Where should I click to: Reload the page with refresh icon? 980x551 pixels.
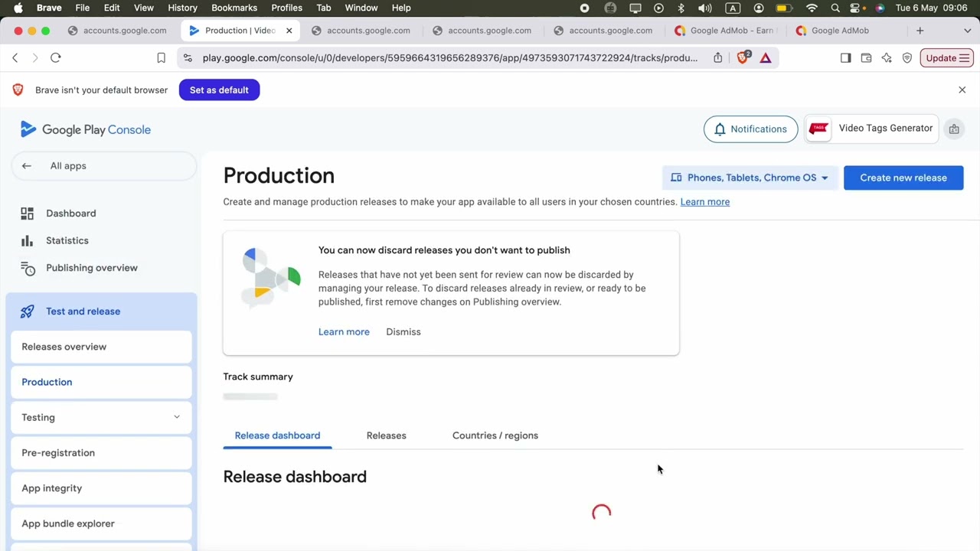[56, 58]
